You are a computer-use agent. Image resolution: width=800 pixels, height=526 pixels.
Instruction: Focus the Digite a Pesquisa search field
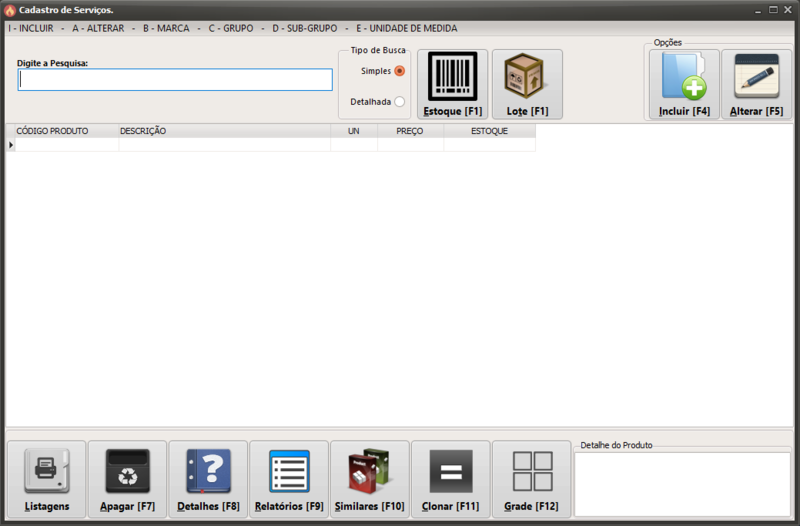[x=175, y=80]
